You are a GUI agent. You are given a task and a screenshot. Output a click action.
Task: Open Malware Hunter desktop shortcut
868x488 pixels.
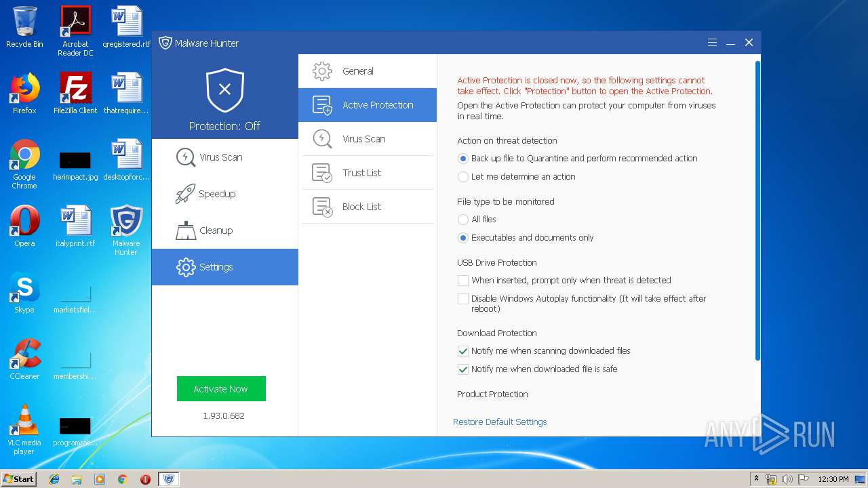pyautogui.click(x=126, y=230)
